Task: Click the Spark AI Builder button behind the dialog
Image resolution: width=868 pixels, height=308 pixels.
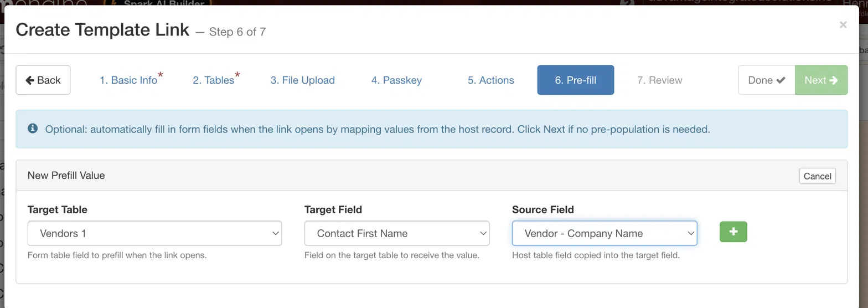Action: coord(157,3)
